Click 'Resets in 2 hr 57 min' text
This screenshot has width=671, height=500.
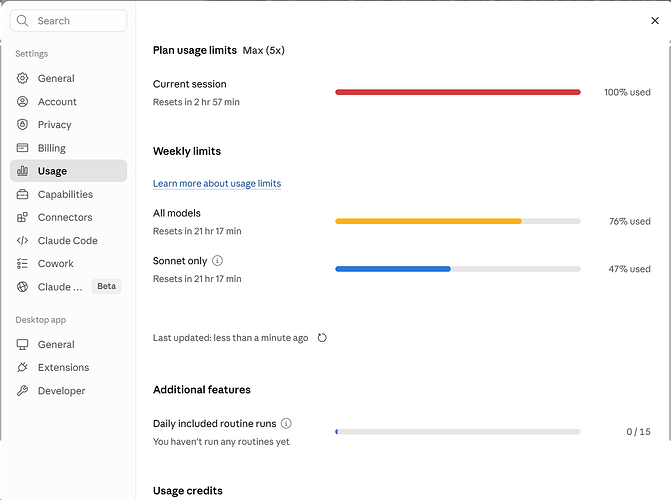click(196, 102)
